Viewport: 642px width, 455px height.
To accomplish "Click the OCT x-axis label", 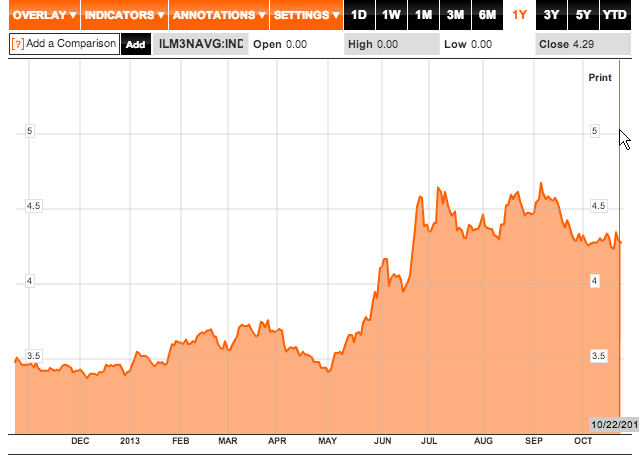I will point(583,441).
